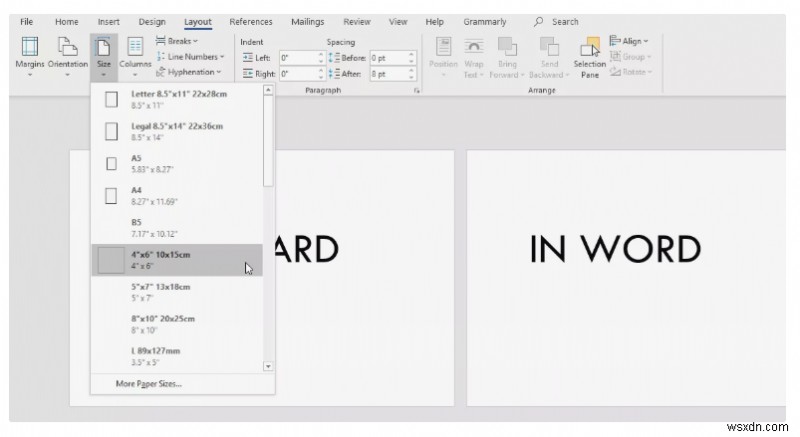The width and height of the screenshot is (800, 437).
Task: Switch to the View tab
Action: point(398,22)
